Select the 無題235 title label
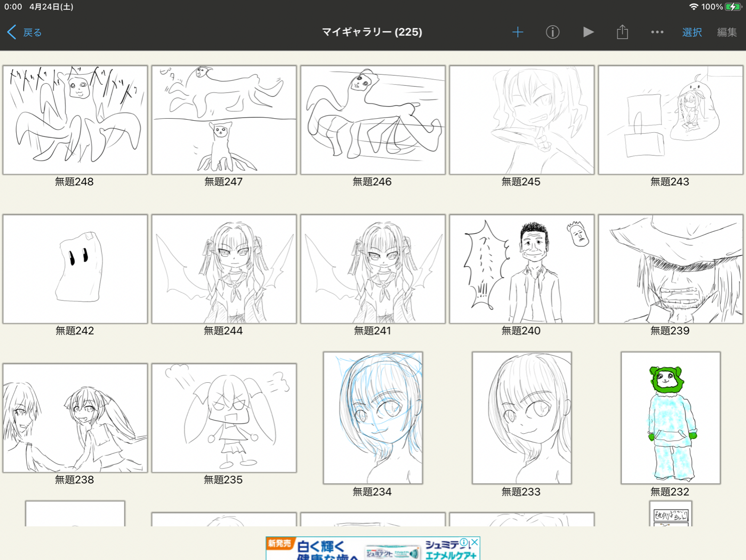This screenshot has height=560, width=746. tap(223, 480)
